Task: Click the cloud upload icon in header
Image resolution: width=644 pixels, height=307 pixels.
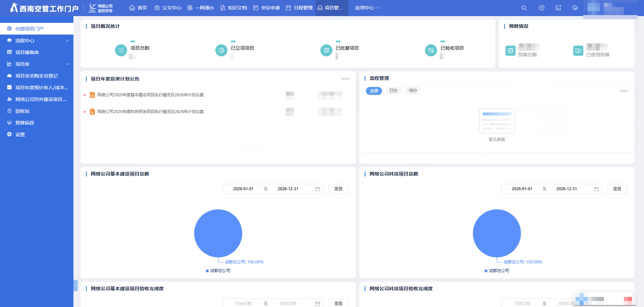Action: click(575, 8)
